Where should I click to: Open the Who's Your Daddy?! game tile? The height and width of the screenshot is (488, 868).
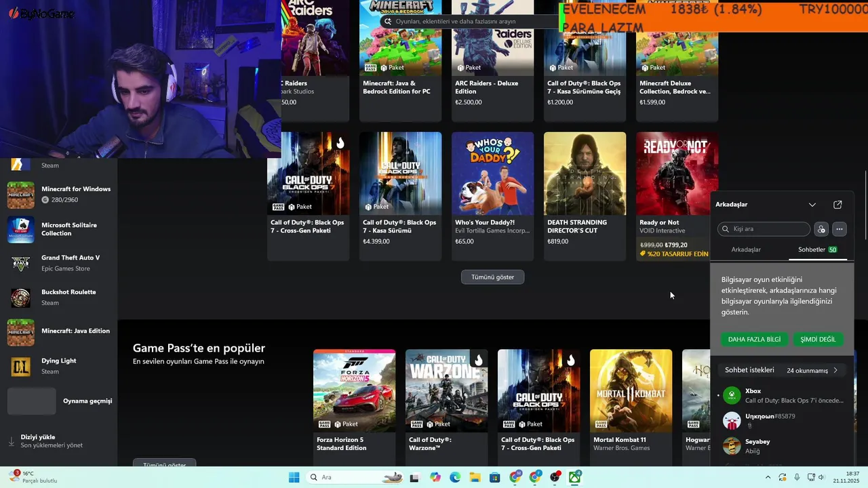[492, 197]
